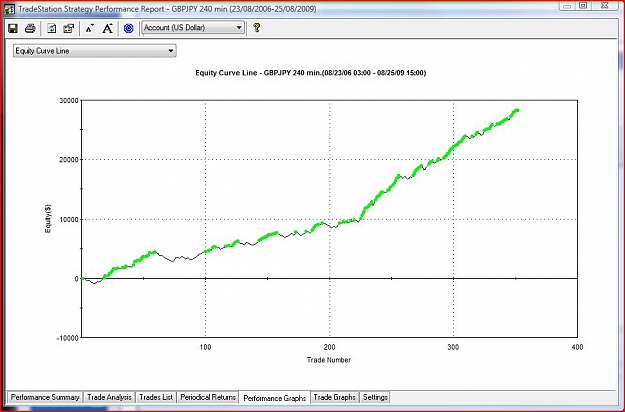Click the chart title 'Equity Curve Line - GBPJPY 240 min.'

tap(311, 73)
